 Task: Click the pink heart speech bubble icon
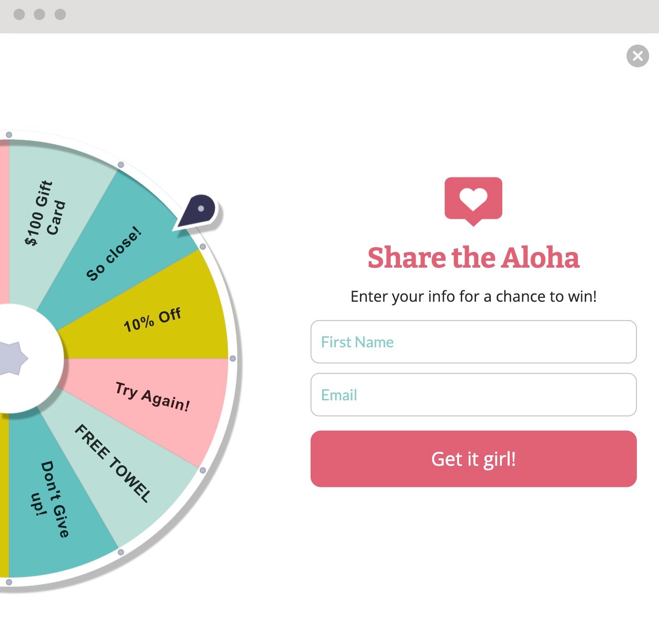473,201
